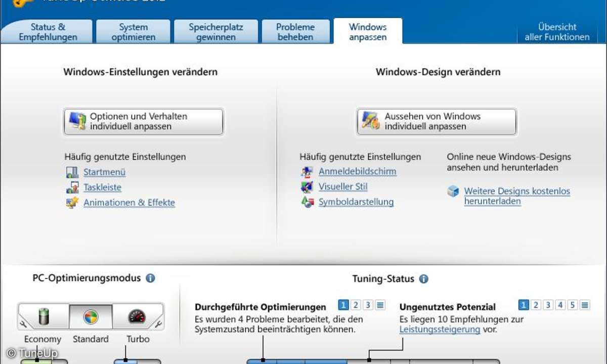Open the Symboldarstellung link
Image resolution: width=607 pixels, height=364 pixels.
pos(356,202)
